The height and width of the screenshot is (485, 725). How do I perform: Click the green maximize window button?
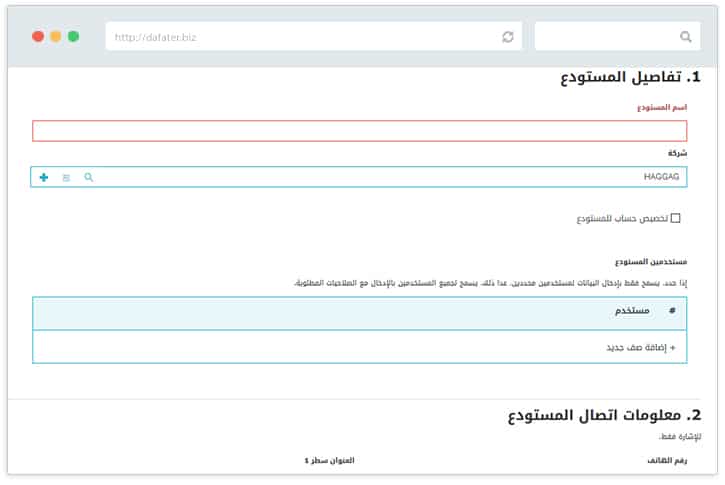(73, 36)
